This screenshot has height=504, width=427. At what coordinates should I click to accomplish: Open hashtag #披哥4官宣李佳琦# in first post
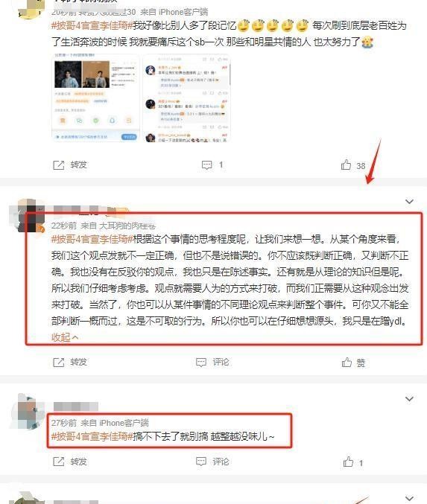pos(92,25)
